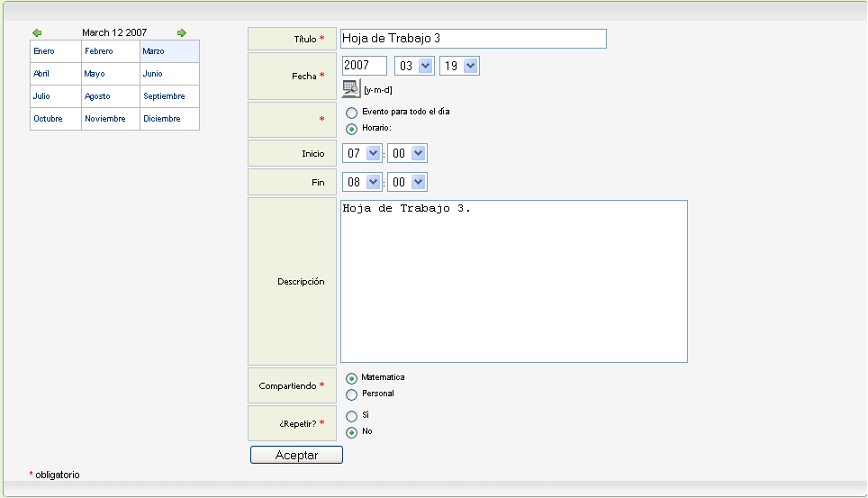Viewport: 868px width, 498px height.
Task: Open Septiembre in the month grid
Action: 164,96
